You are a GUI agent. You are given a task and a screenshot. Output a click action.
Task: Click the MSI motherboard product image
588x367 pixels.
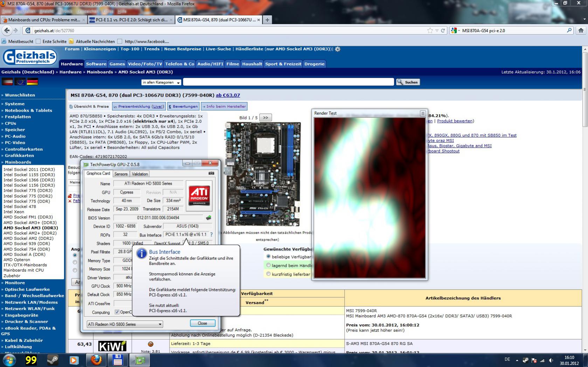tap(263, 174)
